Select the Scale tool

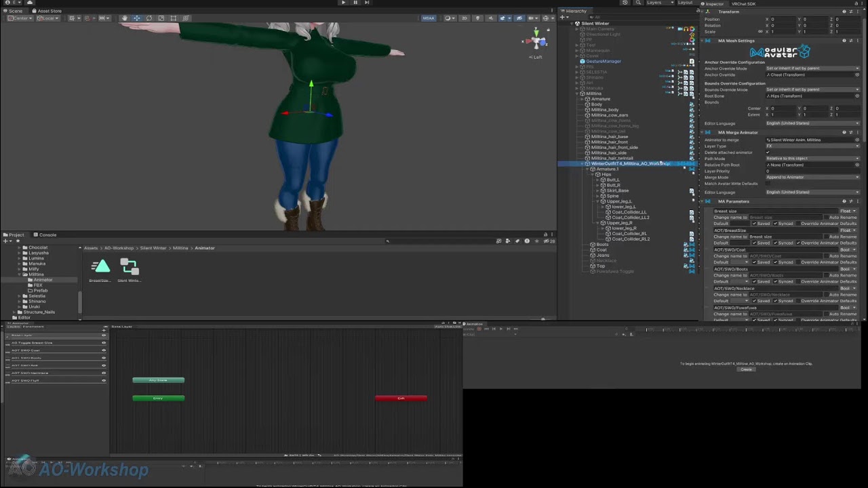pos(161,18)
